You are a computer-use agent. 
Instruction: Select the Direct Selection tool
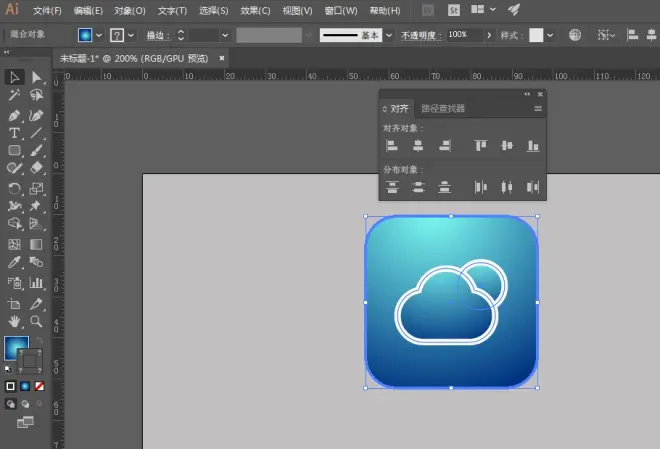(x=36, y=77)
